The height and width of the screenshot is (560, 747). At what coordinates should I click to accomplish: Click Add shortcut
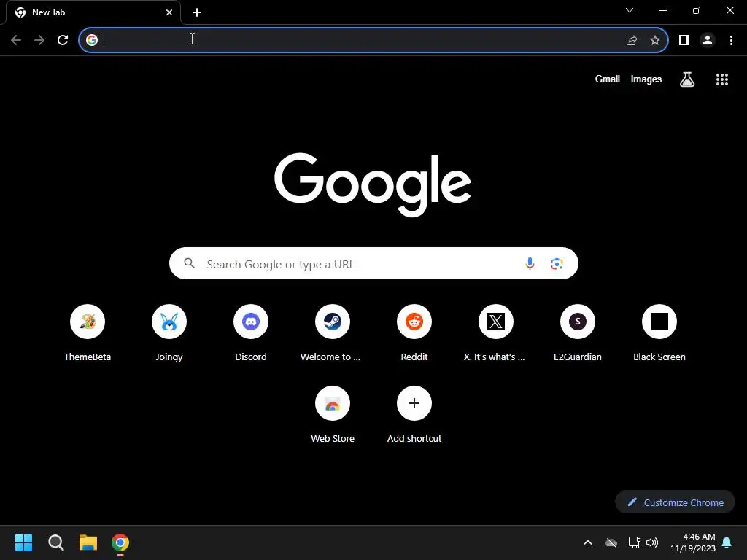(x=414, y=415)
